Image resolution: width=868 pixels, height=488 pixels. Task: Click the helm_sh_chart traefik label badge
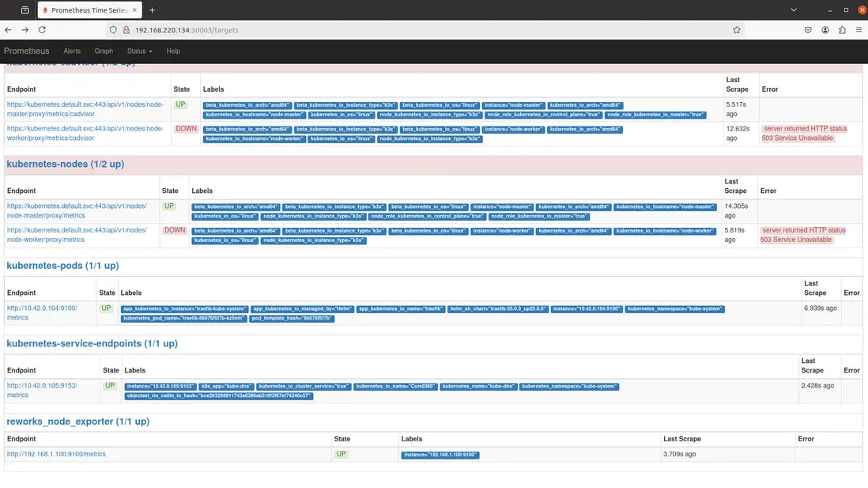498,309
